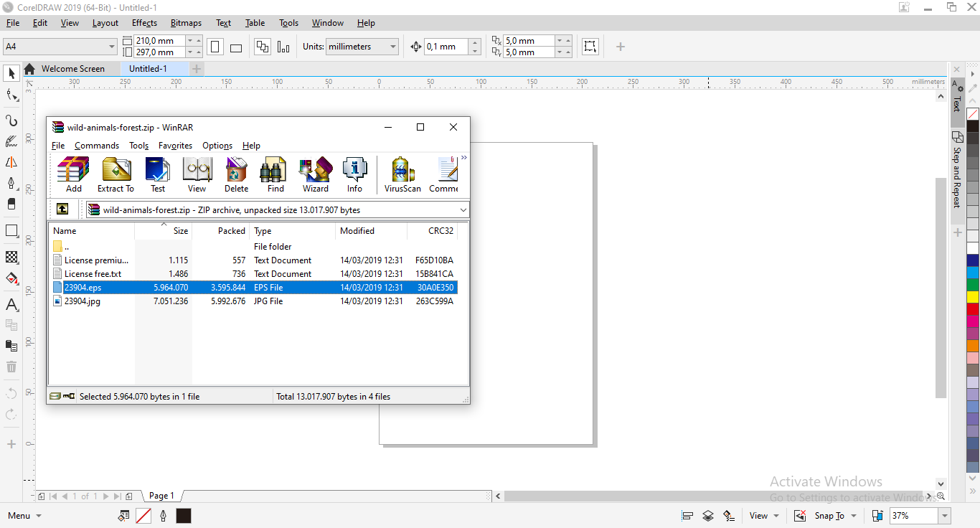Open CorelDRAW Layout menu

click(105, 23)
